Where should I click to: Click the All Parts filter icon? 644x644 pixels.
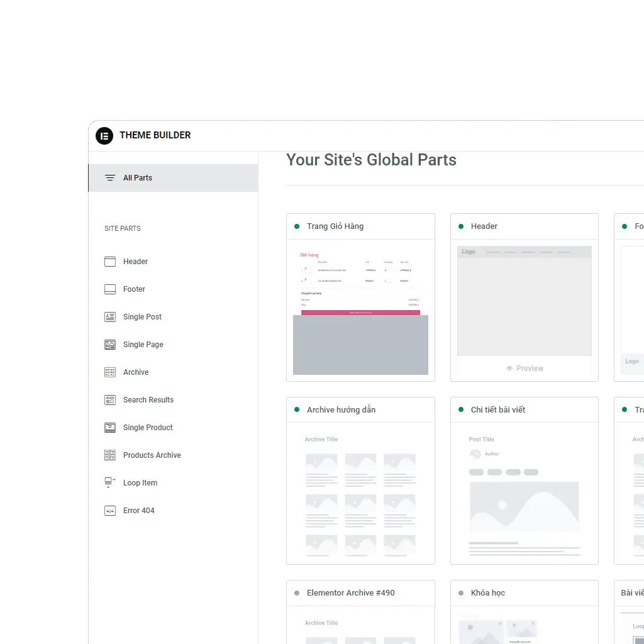(x=110, y=178)
